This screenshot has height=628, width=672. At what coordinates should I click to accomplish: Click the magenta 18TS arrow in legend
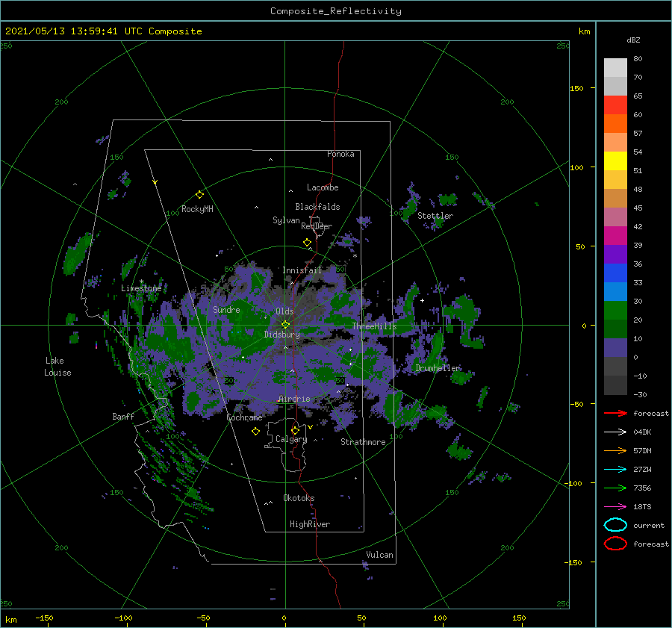pos(615,507)
